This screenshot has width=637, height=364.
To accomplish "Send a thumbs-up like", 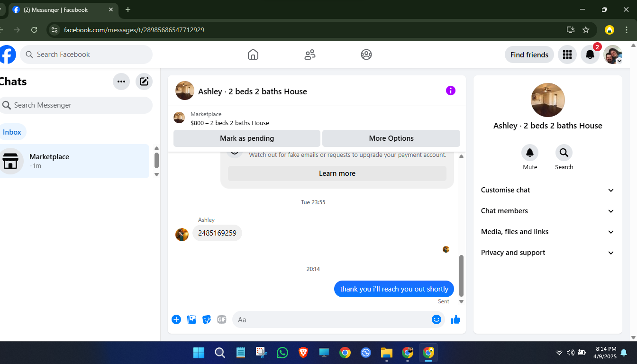I will point(455,319).
